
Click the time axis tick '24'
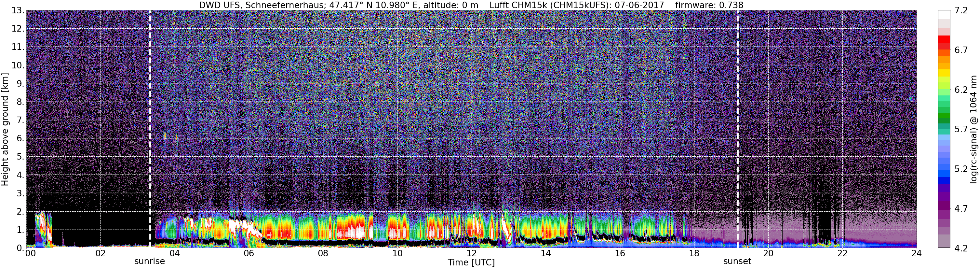point(917,254)
